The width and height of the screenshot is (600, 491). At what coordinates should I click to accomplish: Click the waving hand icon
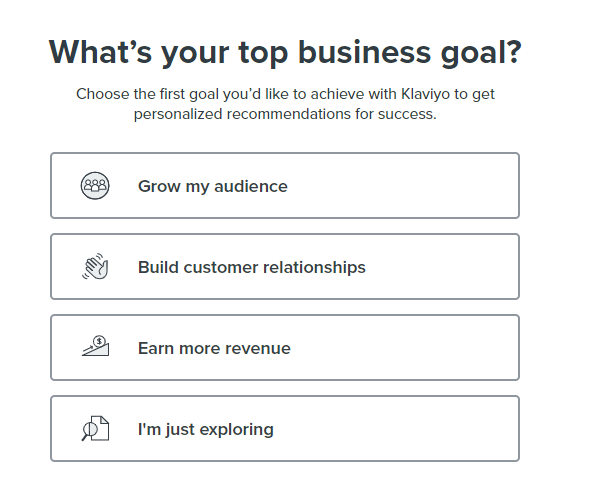(x=95, y=266)
